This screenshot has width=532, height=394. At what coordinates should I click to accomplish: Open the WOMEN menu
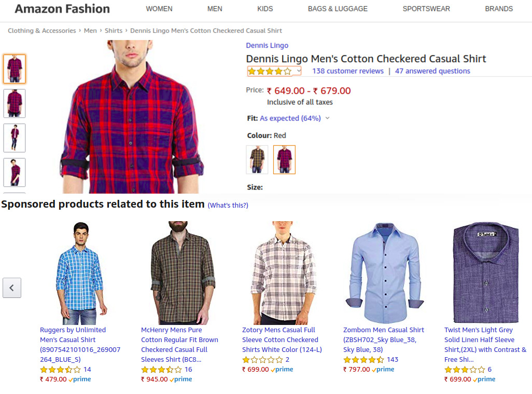coord(159,9)
